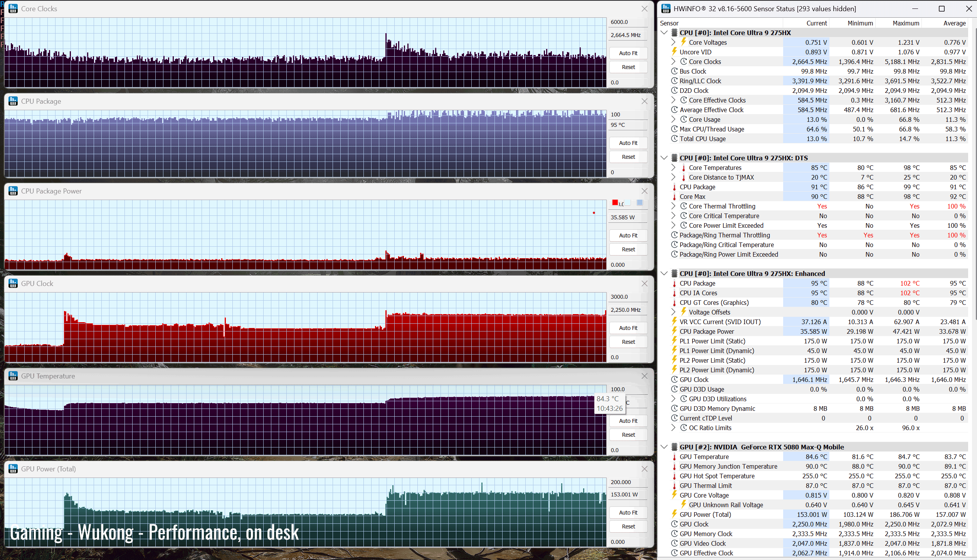
Task: Click the chip icon beside 275HX: Enhanced group
Action: 674,274
